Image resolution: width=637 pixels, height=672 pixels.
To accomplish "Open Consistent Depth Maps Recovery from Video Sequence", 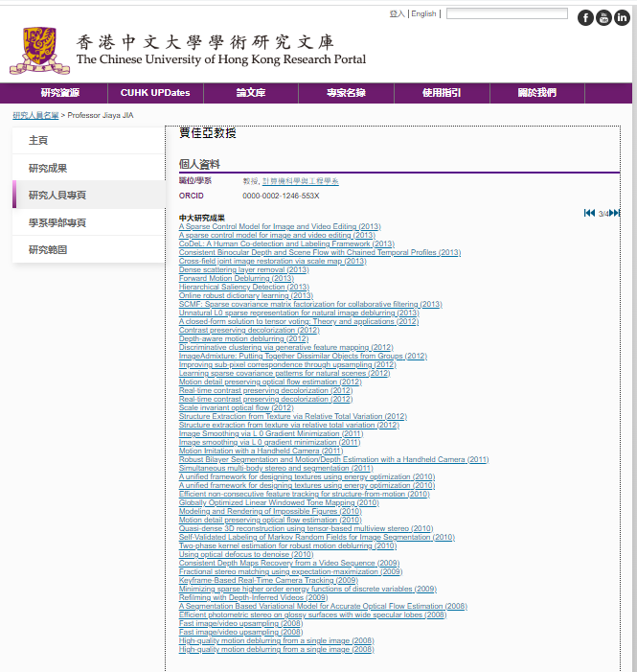I will tap(289, 563).
